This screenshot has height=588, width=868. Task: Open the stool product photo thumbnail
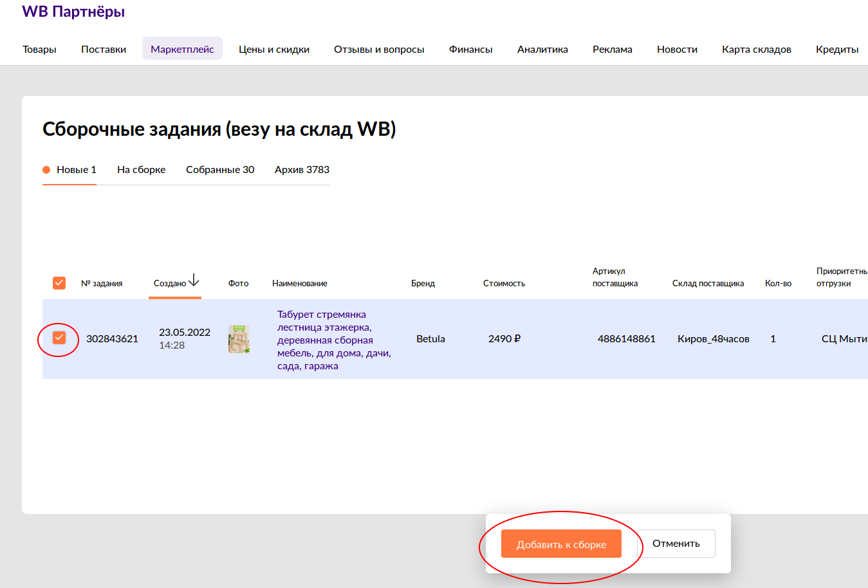coord(239,339)
